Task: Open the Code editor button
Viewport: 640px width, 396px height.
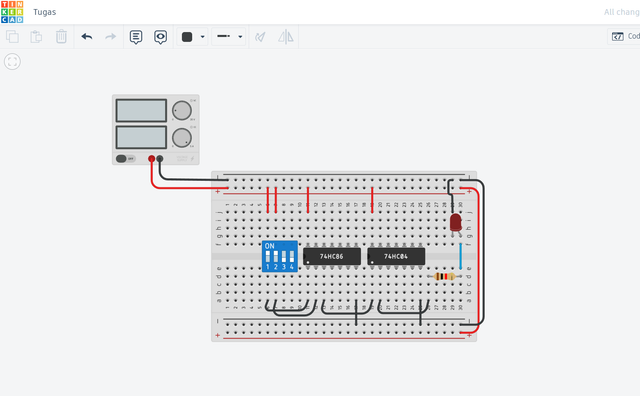Action: point(624,36)
